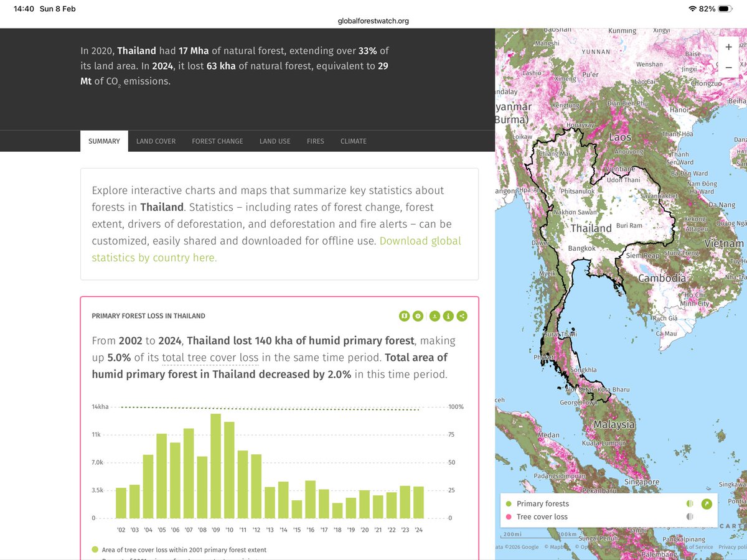747x560 pixels.
Task: Show primary forest loss widget on map
Action: (x=405, y=316)
